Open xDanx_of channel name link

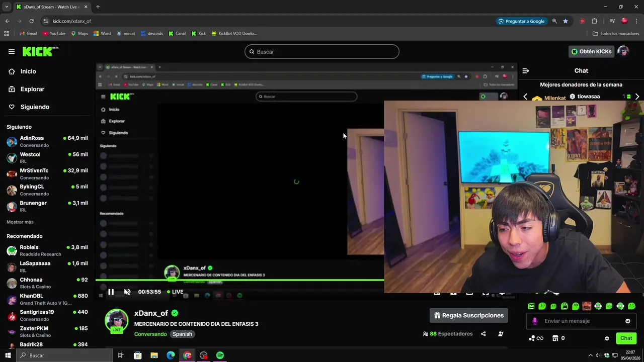(151, 313)
